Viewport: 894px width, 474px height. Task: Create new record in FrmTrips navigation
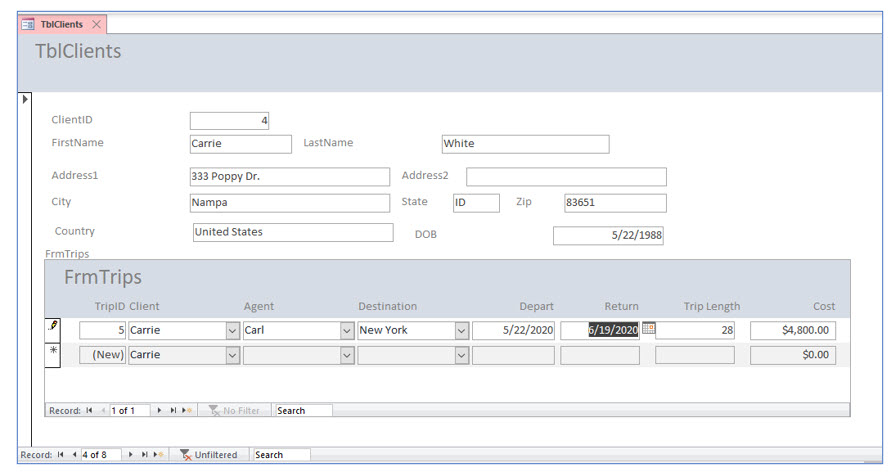click(187, 410)
